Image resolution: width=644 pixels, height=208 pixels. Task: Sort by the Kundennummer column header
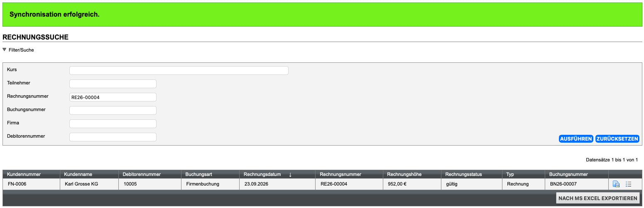click(x=24, y=174)
